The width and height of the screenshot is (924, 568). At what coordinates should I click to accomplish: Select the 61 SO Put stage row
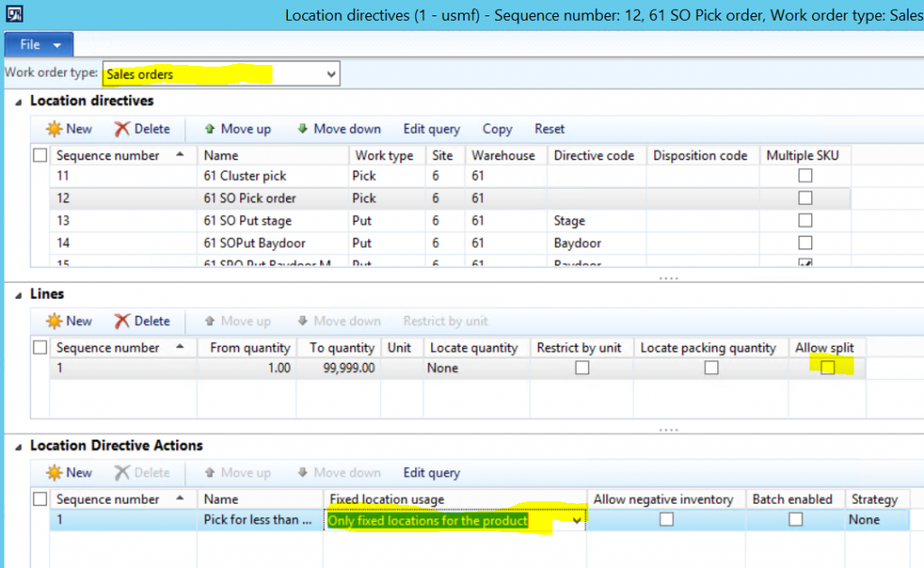248,220
